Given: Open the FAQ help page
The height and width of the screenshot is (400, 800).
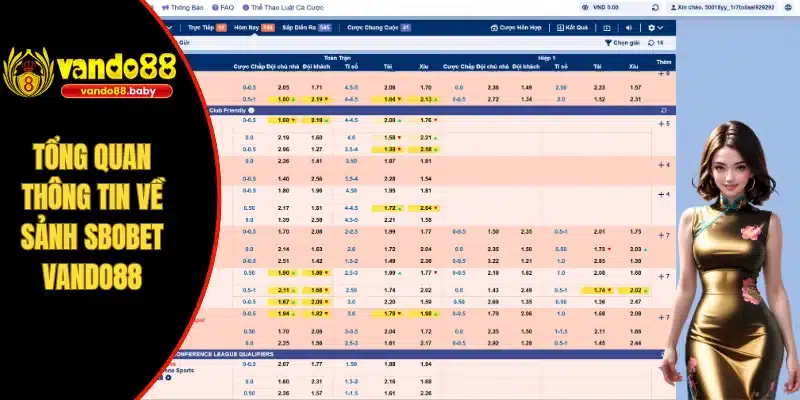Looking at the screenshot, I should click(x=223, y=8).
